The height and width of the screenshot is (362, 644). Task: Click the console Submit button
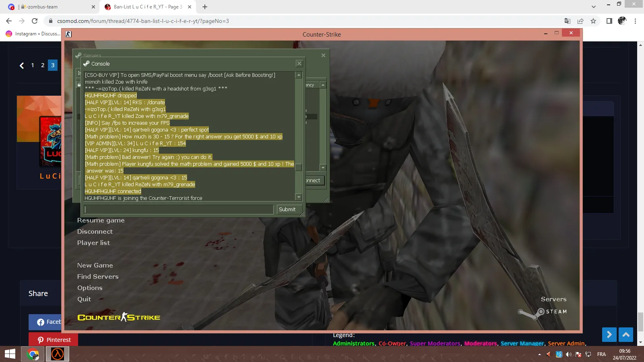(x=287, y=210)
